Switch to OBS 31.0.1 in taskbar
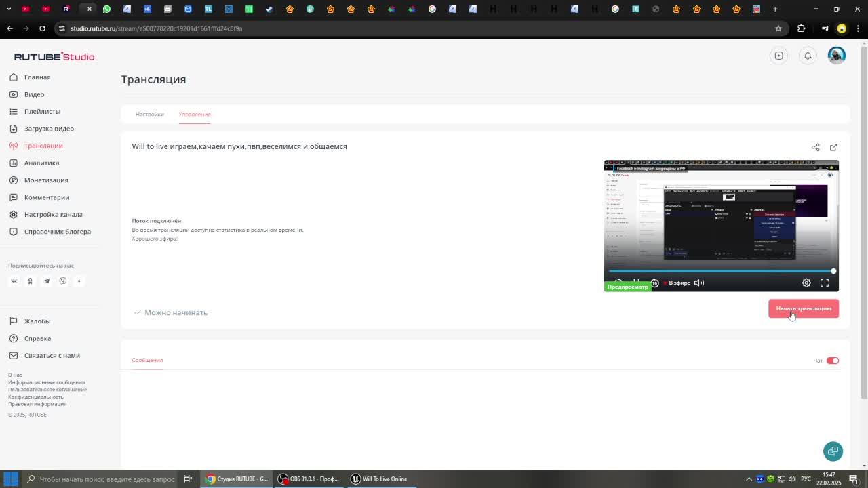Viewport: 868px width, 488px height. point(310,479)
